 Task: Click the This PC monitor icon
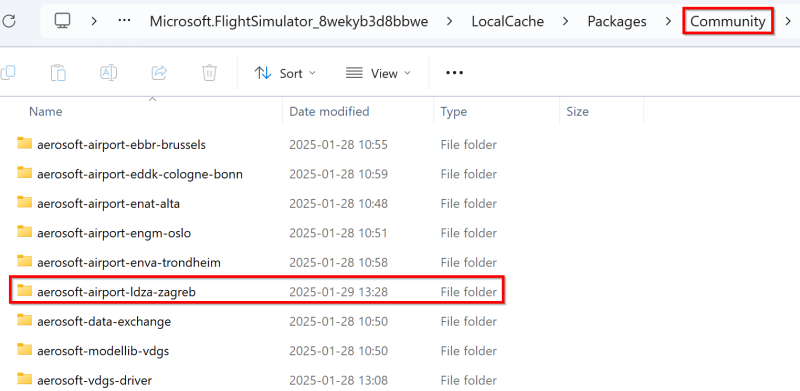point(63,21)
